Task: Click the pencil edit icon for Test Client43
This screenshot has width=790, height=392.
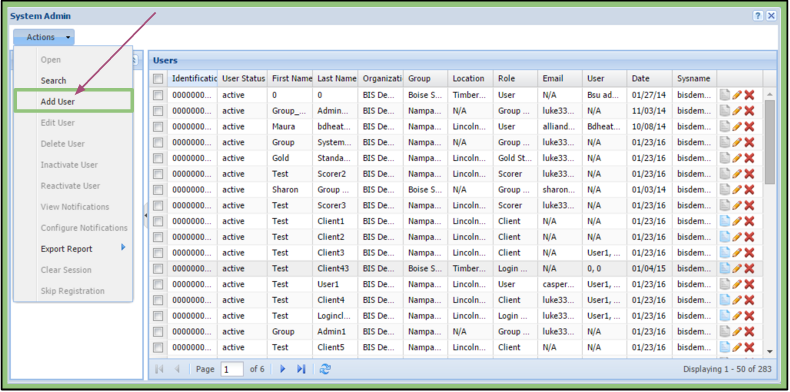Action: (737, 269)
